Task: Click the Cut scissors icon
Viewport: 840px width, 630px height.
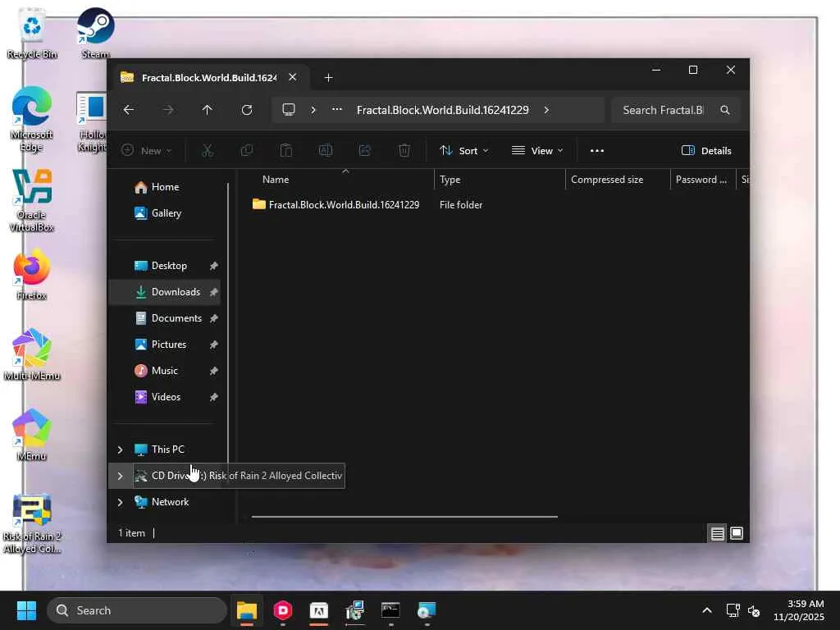Action: [208, 151]
